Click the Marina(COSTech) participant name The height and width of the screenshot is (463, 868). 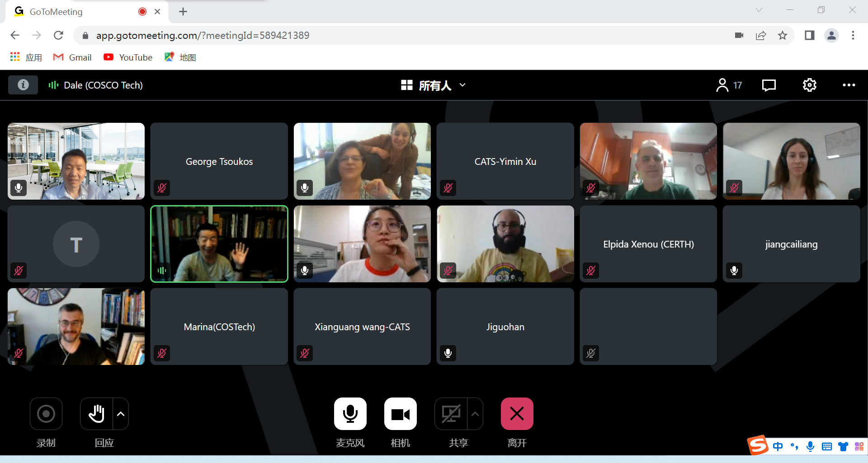pos(219,327)
